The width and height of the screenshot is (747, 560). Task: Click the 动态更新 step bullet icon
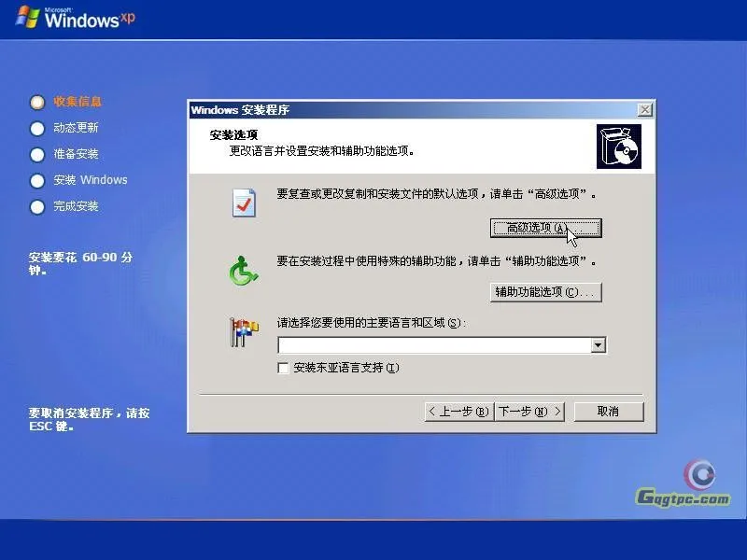[37, 128]
